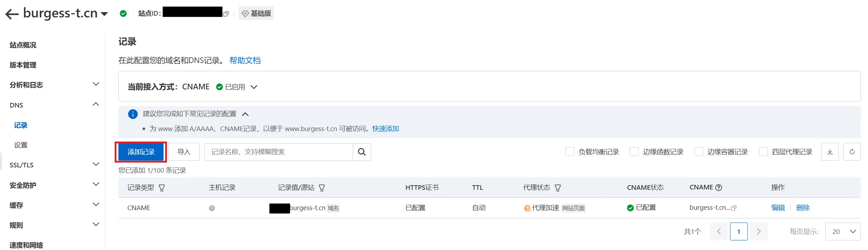The width and height of the screenshot is (868, 250).
Task: Enable the 负载均衡记录 checkbox
Action: pos(570,152)
